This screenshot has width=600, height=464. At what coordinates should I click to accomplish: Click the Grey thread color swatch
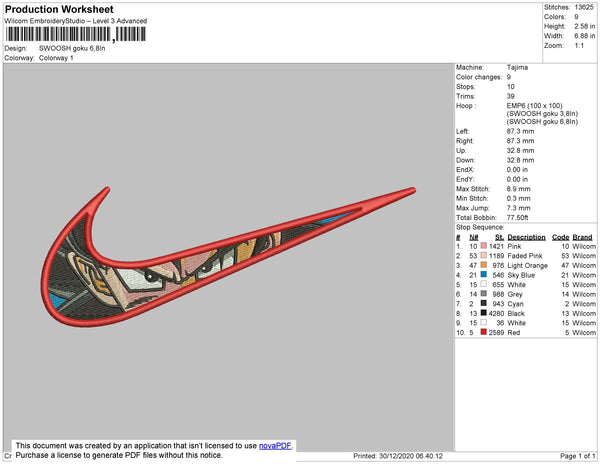tap(484, 293)
